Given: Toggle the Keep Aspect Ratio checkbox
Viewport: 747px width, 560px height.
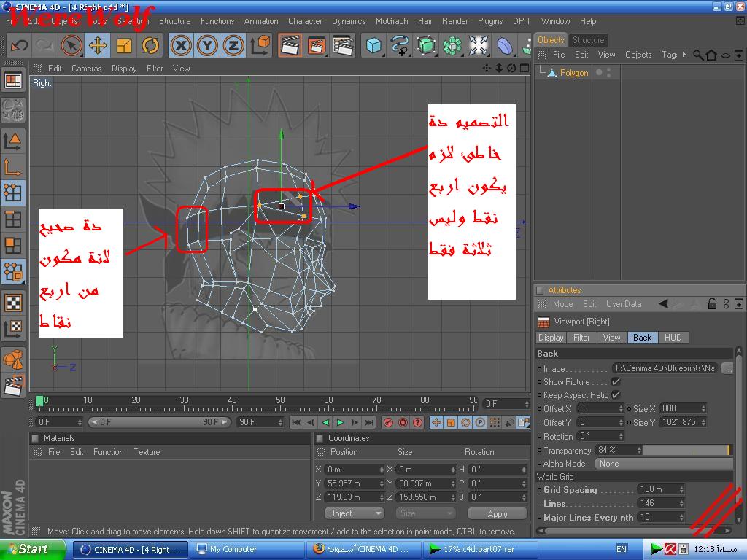Looking at the screenshot, I should coord(616,394).
